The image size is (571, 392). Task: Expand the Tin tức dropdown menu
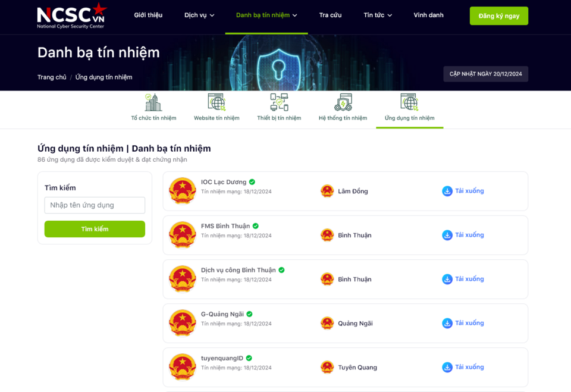pyautogui.click(x=378, y=15)
